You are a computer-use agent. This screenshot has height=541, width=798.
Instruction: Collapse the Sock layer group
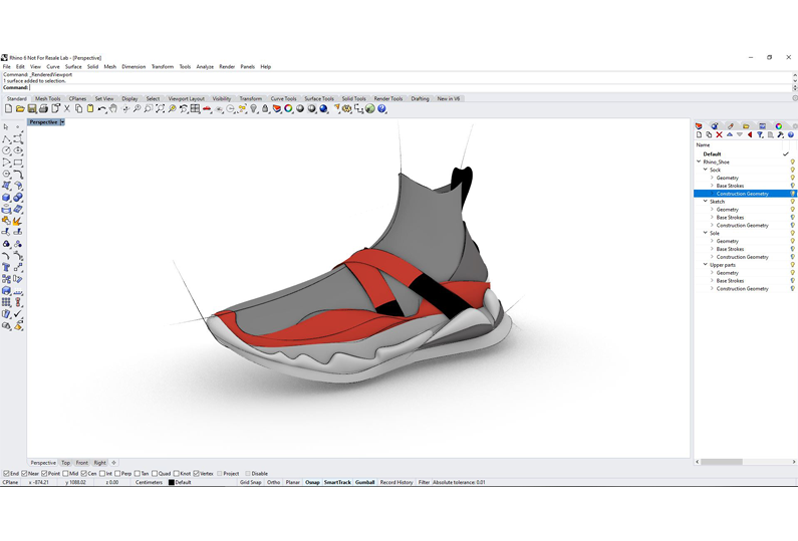[705, 170]
